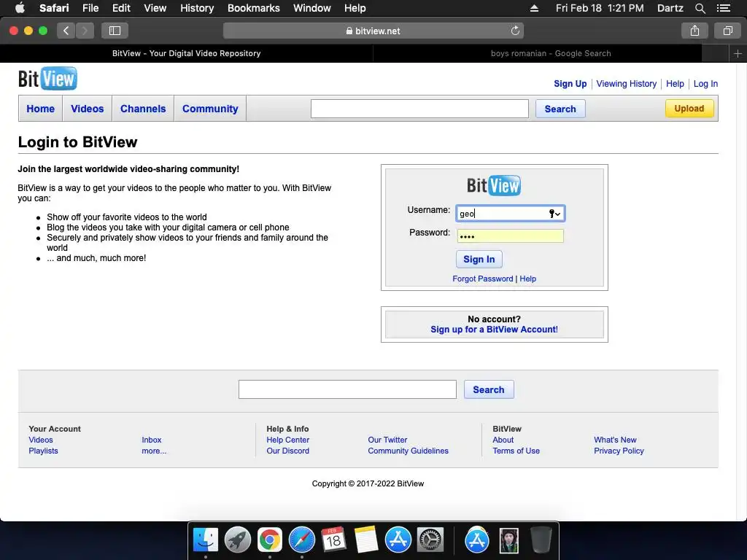Click the Safari forward arrow button
Image resolution: width=747 pixels, height=560 pixels.
85,31
